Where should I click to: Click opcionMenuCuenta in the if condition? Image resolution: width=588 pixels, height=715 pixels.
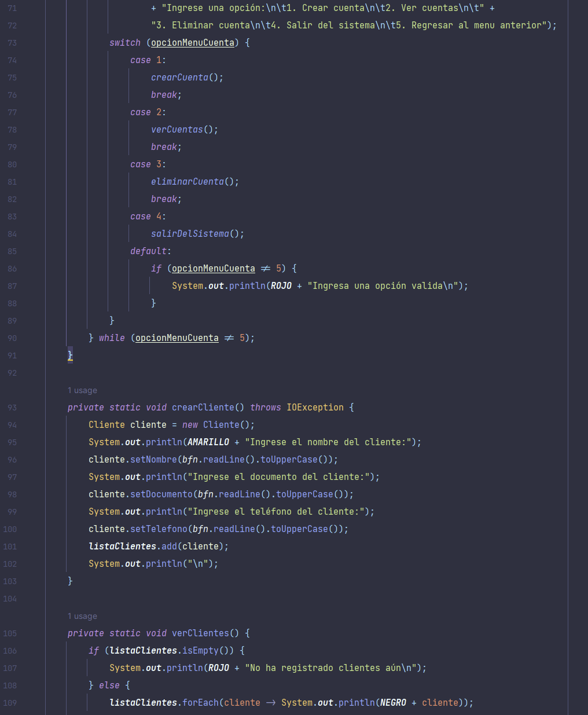click(x=214, y=269)
